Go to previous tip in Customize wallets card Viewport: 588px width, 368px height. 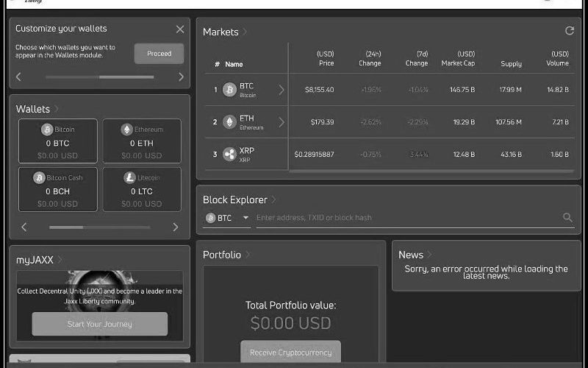(19, 77)
